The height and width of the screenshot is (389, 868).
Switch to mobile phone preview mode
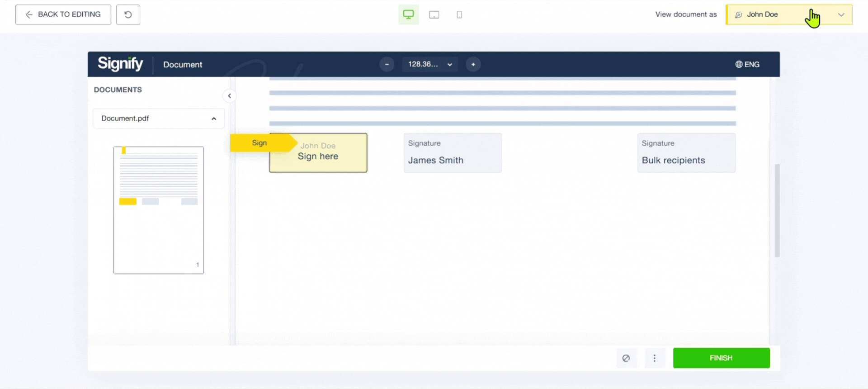tap(459, 14)
